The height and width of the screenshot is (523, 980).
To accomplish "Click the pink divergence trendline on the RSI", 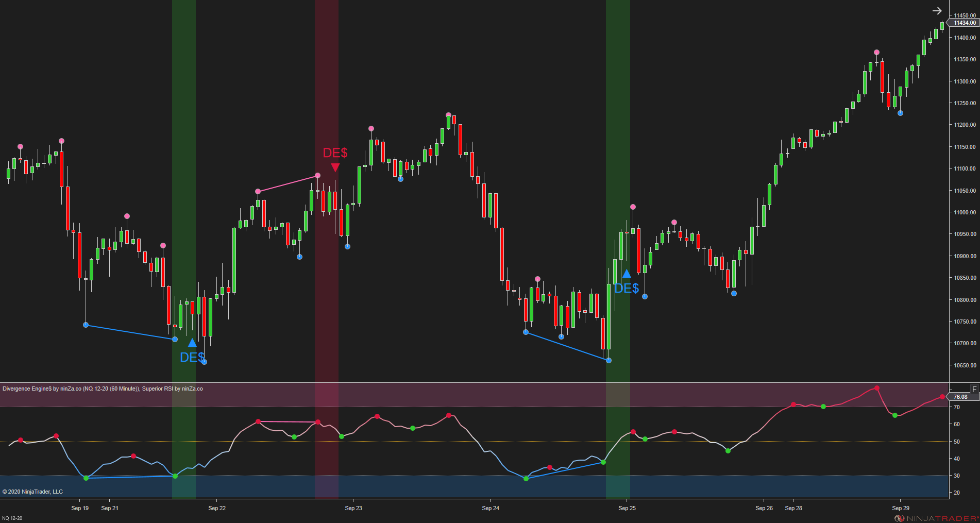I will click(289, 421).
